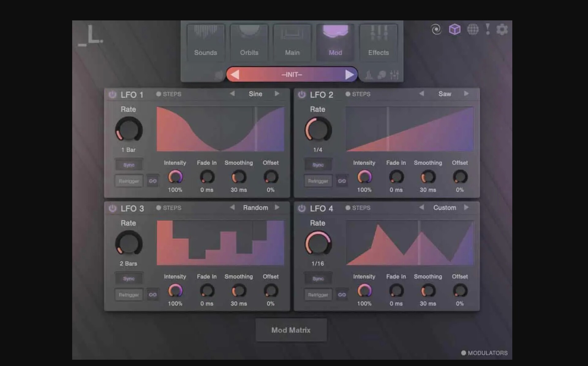Click the mixer sliders icon beside preset bar

coord(394,75)
